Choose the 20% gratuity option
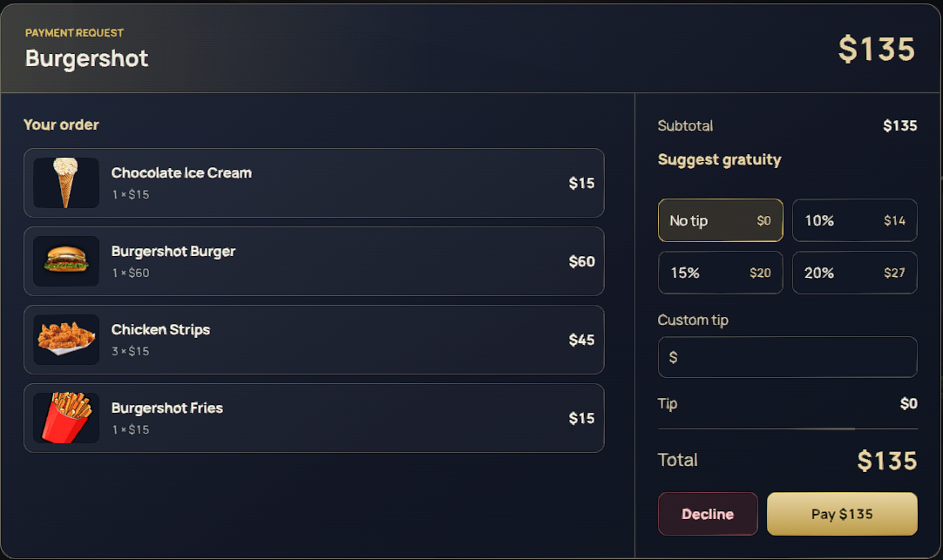This screenshot has width=943, height=560. pyautogui.click(x=855, y=273)
